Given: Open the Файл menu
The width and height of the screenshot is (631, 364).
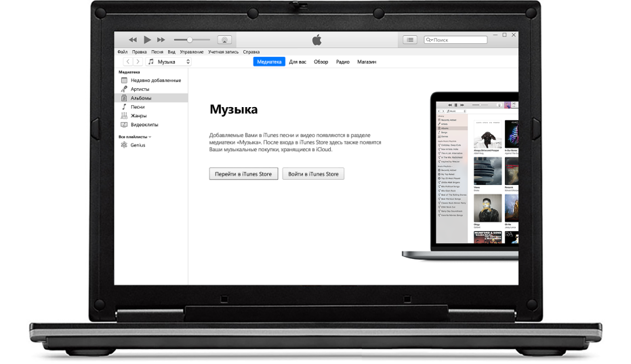Looking at the screenshot, I should [x=122, y=52].
